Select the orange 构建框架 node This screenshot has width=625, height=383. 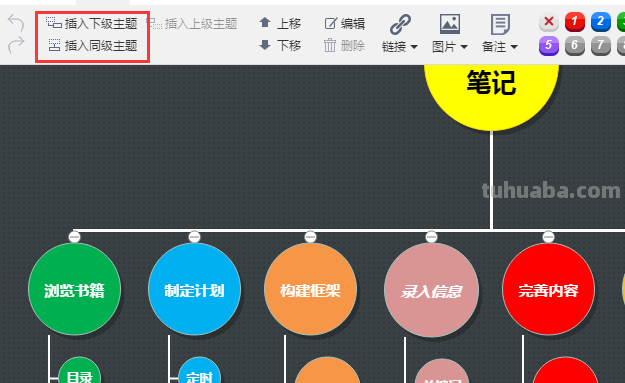click(311, 289)
